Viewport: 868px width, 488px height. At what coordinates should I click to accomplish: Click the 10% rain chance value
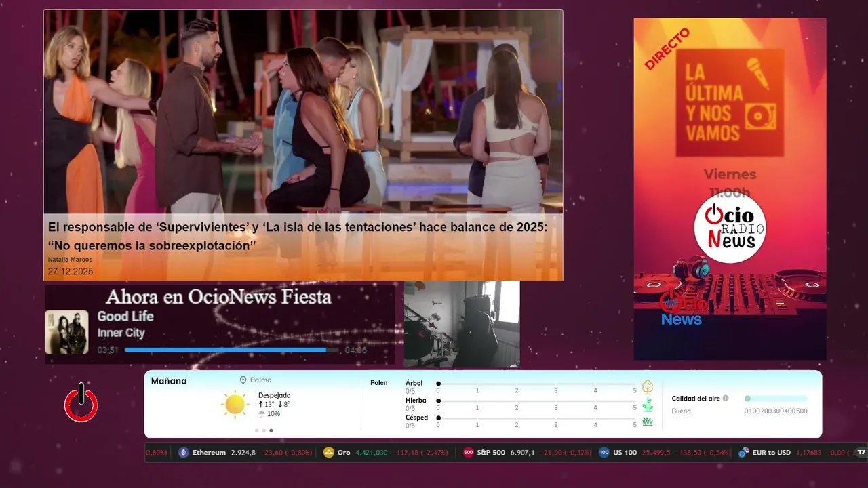click(273, 414)
